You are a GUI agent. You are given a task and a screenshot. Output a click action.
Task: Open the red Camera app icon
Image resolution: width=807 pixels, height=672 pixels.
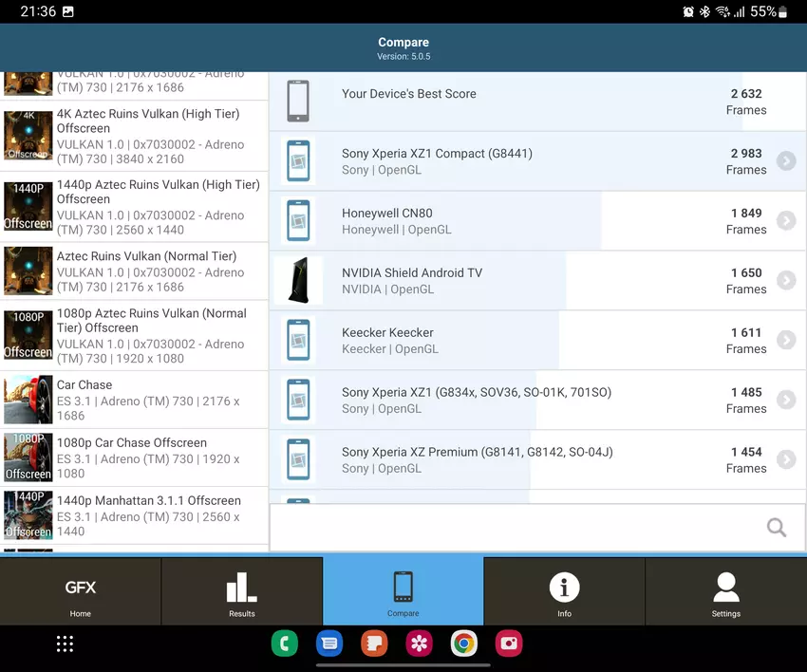pyautogui.click(x=509, y=644)
